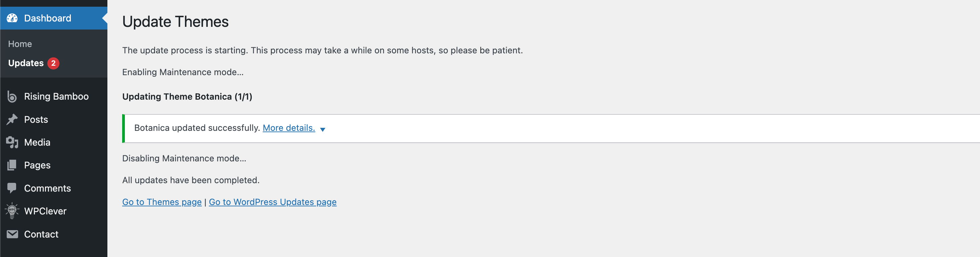Open the WPClever menu label
980x257 pixels.
coord(45,211)
